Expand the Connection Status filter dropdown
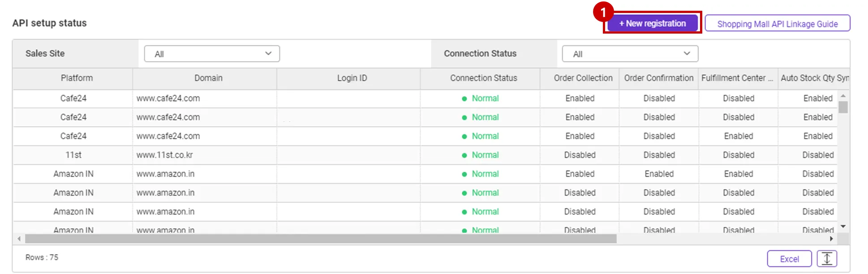 tap(630, 54)
